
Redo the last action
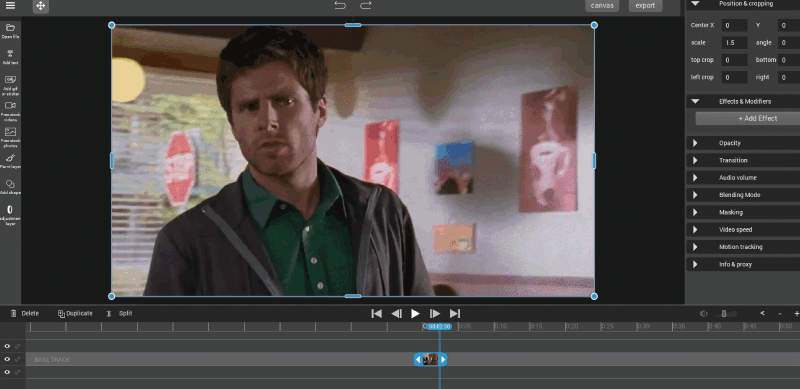(x=365, y=6)
